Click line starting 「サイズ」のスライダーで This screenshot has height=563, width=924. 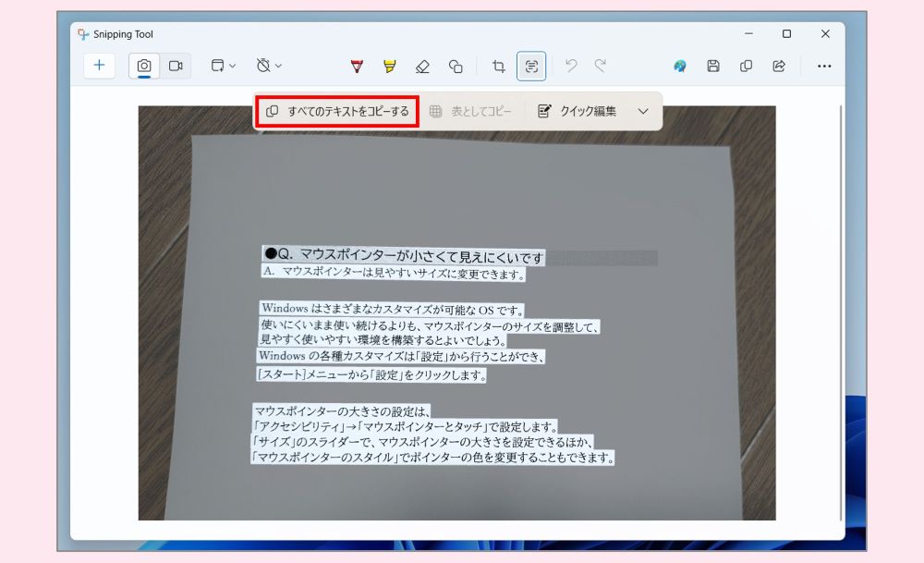tap(422, 442)
